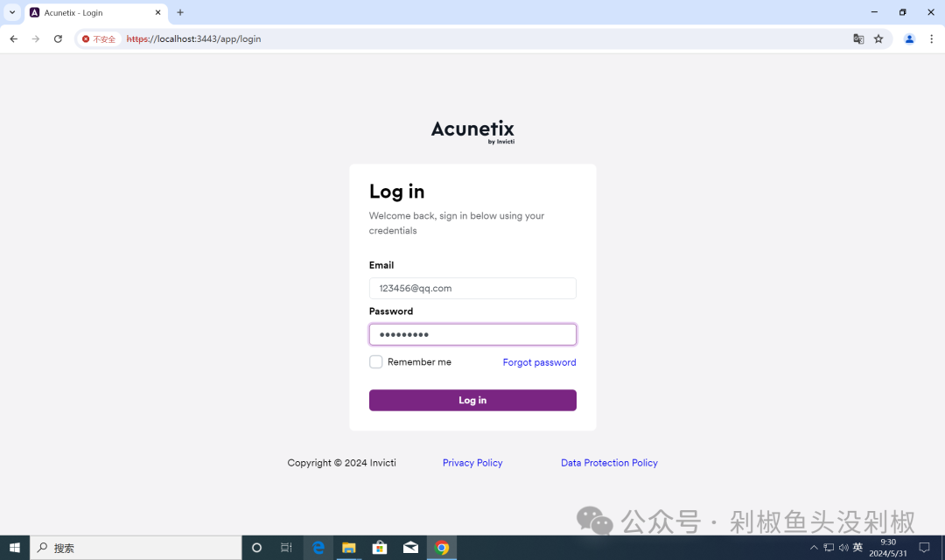Click the address bar URL
The width and height of the screenshot is (945, 560).
(193, 39)
